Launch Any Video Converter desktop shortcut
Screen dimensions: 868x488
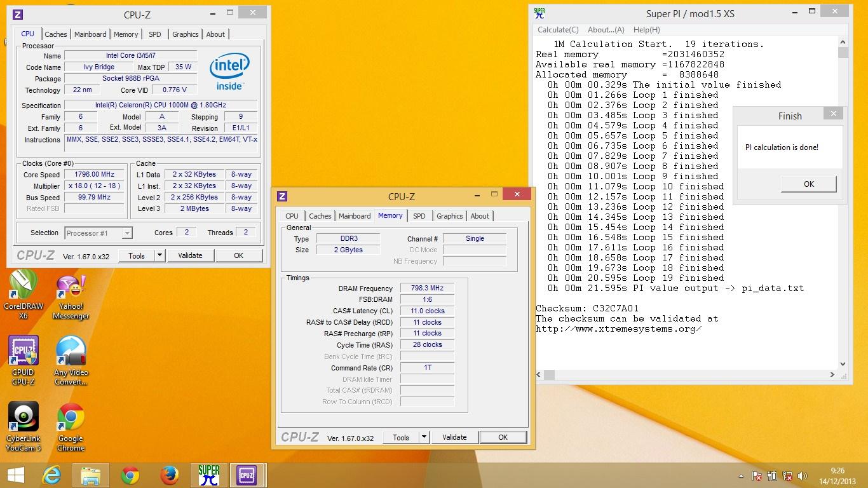[x=71, y=361]
